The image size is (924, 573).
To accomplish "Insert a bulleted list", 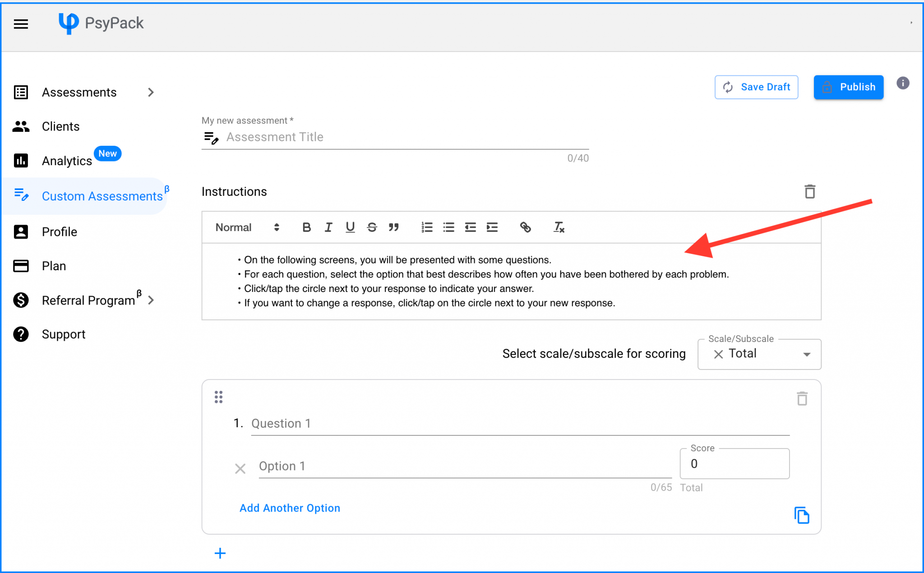I will coord(448,227).
